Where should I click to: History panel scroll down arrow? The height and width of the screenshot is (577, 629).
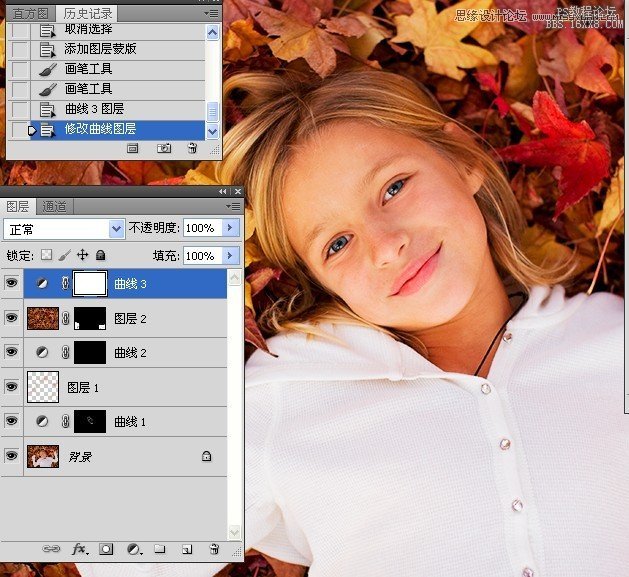[212, 131]
